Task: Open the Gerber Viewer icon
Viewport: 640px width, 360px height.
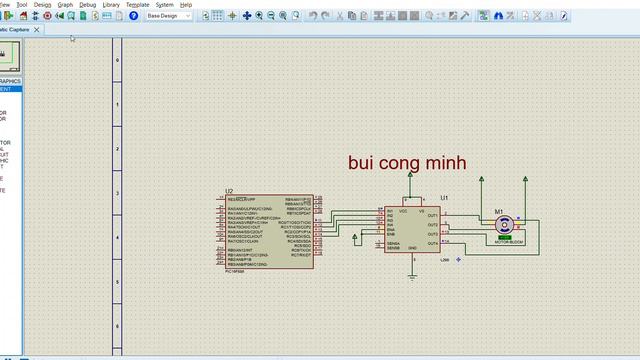Action: [x=71, y=16]
